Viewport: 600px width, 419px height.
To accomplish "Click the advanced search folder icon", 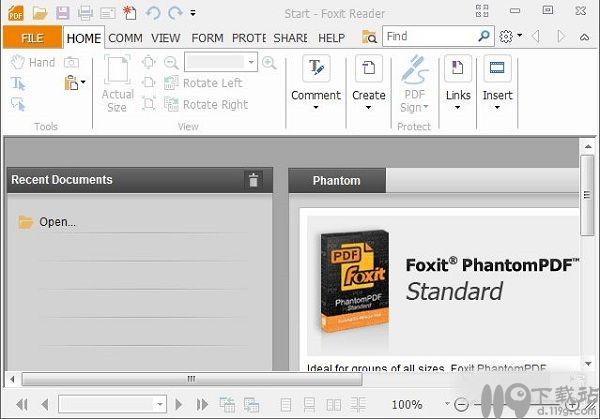I will tap(369, 37).
